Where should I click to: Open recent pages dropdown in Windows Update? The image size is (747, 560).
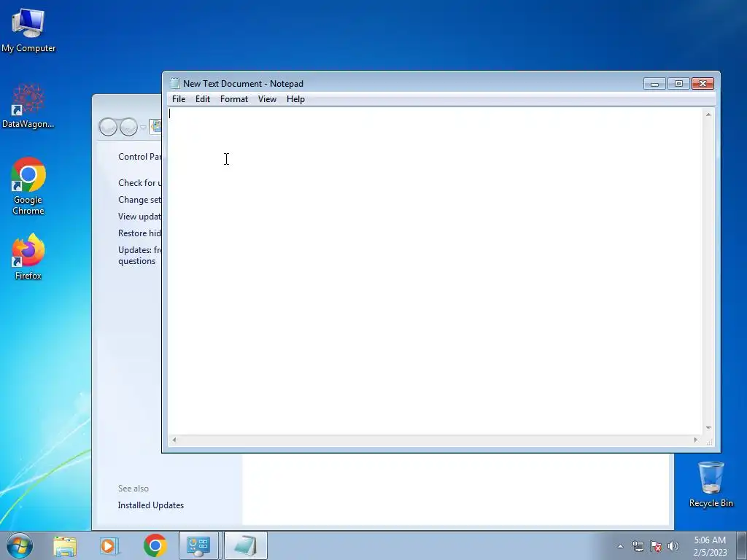click(143, 127)
